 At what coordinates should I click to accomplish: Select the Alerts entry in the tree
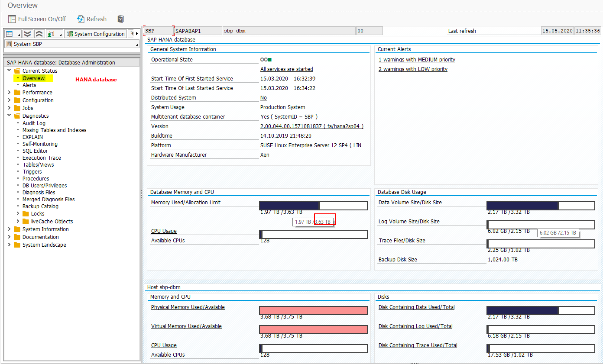click(x=29, y=85)
